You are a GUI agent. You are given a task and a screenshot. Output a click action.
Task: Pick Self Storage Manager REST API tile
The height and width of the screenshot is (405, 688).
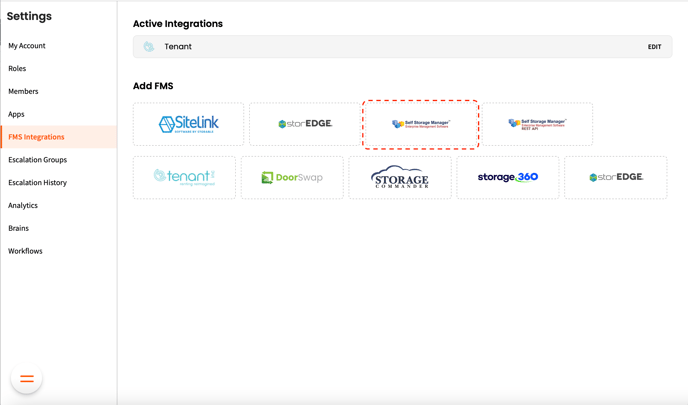click(x=537, y=124)
